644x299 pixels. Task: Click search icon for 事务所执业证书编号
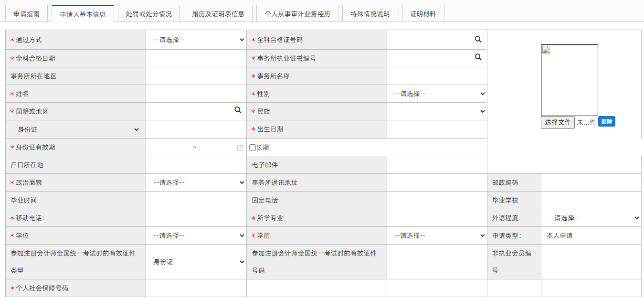click(478, 57)
